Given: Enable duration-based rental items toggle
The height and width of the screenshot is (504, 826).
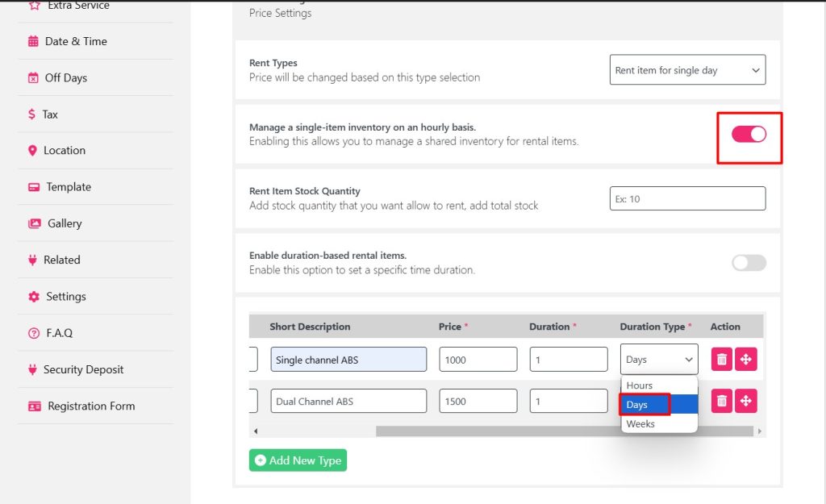Looking at the screenshot, I should click(749, 263).
